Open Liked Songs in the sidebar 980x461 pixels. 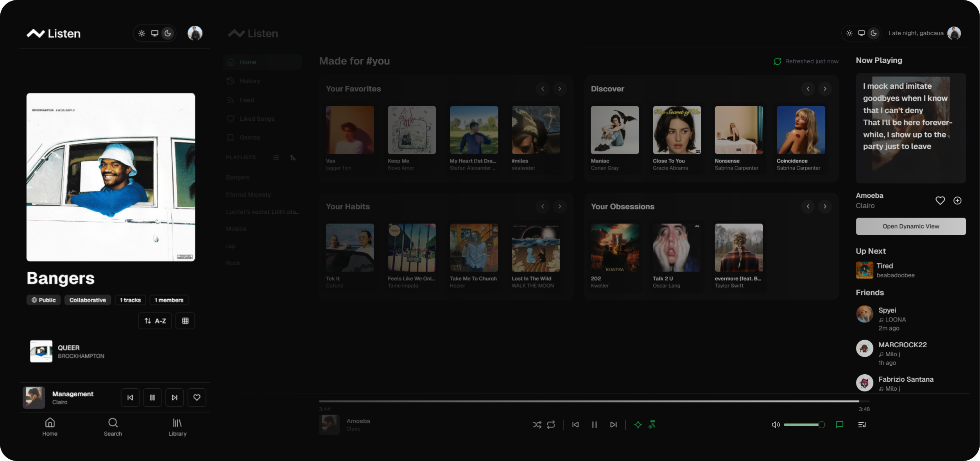point(257,119)
